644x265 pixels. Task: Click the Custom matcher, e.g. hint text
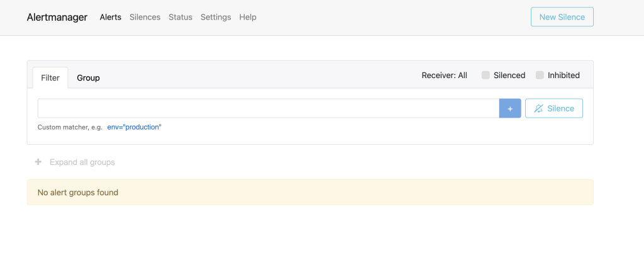pyautogui.click(x=70, y=127)
